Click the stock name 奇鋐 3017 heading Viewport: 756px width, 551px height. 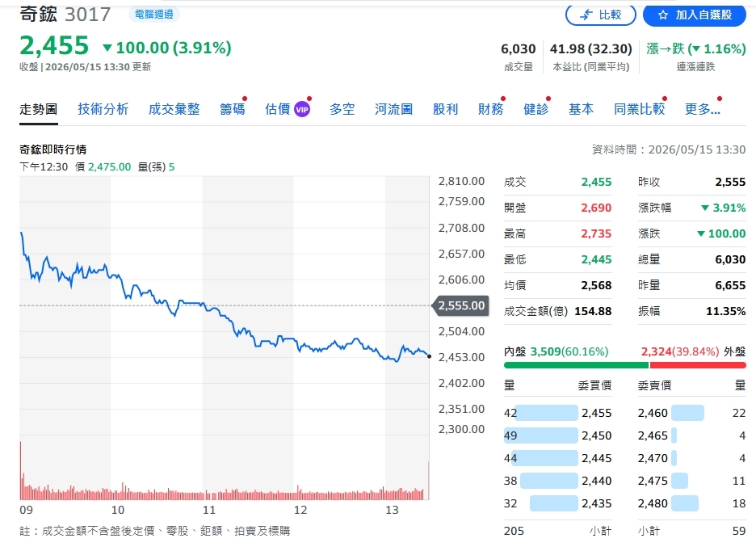[x=65, y=15]
